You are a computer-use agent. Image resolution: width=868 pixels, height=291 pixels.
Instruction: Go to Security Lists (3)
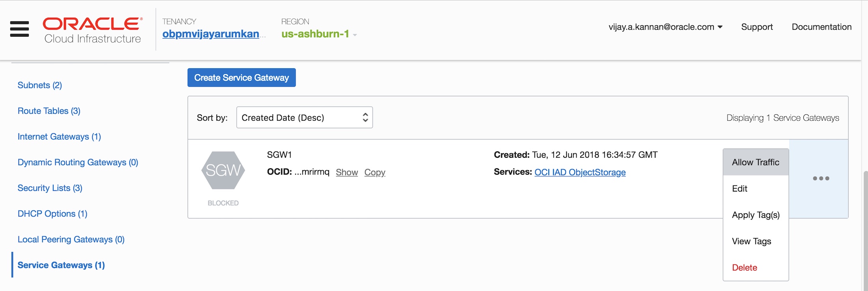50,188
